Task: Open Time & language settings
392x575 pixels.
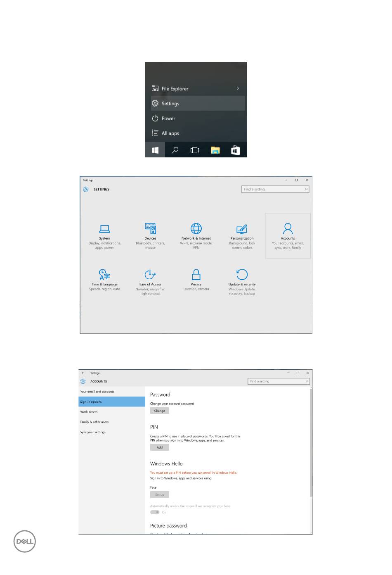Action: pos(104,282)
